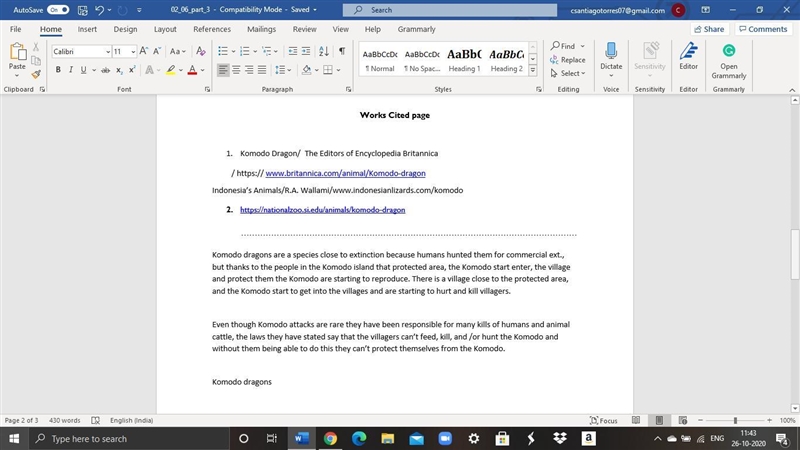The height and width of the screenshot is (450, 800).
Task: Increase paragraph indent
Action: coord(306,51)
